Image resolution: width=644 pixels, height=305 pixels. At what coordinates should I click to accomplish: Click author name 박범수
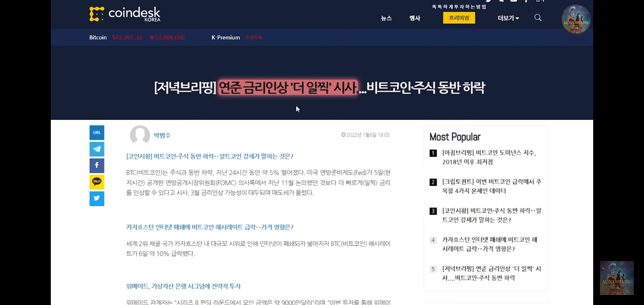(x=162, y=135)
